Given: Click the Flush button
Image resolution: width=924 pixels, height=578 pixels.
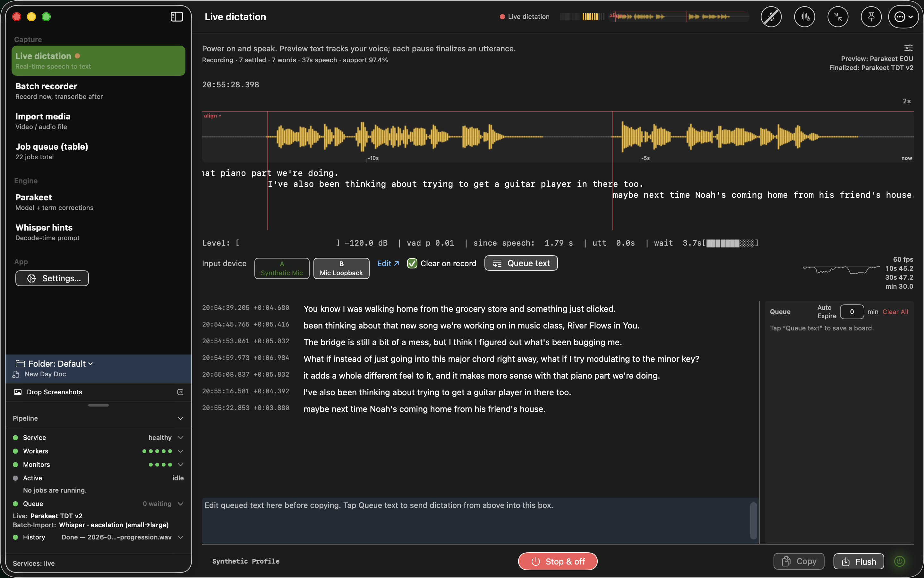Looking at the screenshot, I should pos(859,561).
